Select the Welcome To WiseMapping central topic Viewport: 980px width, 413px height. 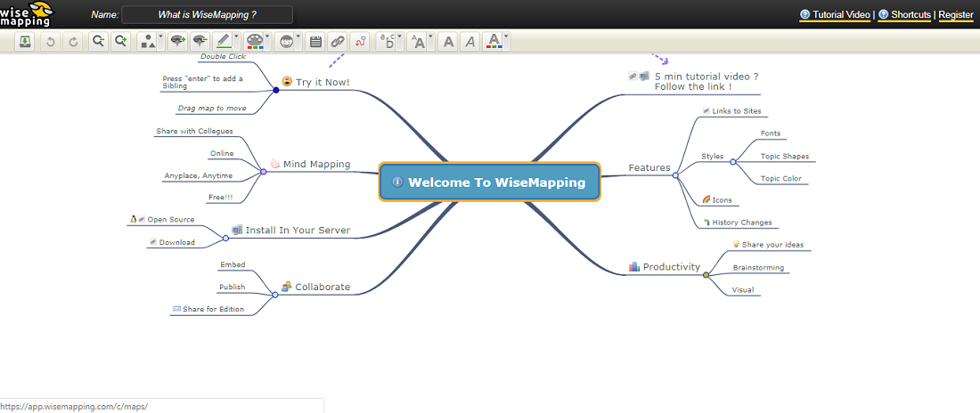(x=489, y=182)
